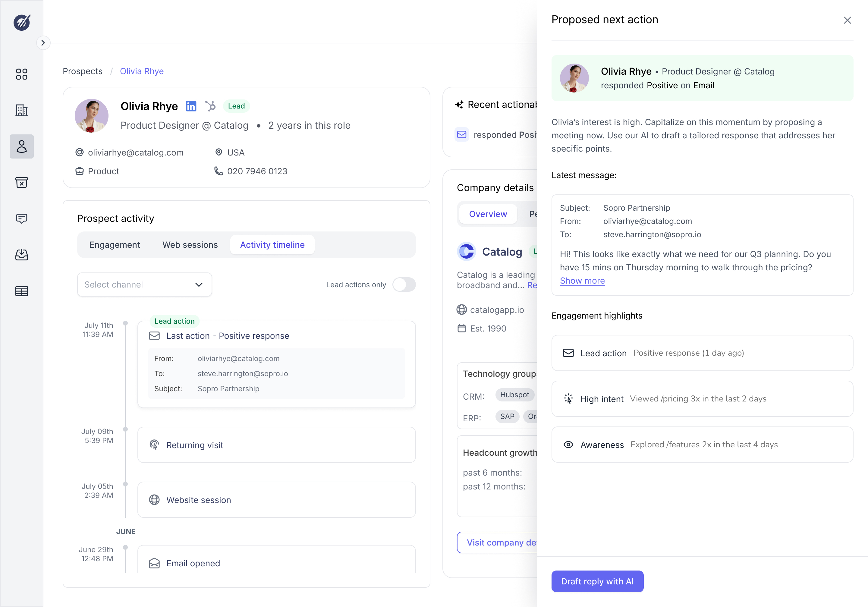Click the High intent engagement highlight card
Viewport: 868px width, 607px height.
[702, 399]
